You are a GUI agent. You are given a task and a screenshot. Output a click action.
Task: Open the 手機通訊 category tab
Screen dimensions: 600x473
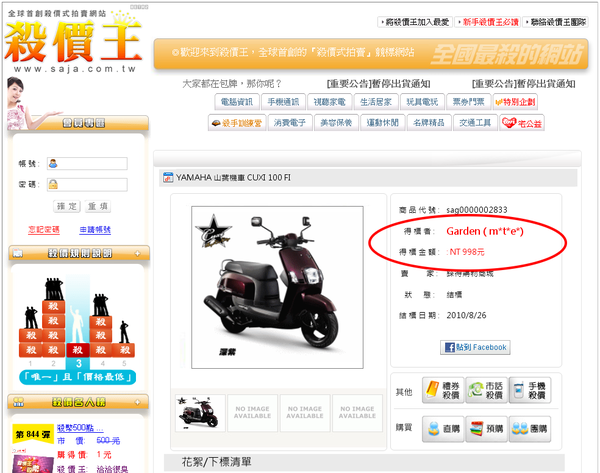283,102
